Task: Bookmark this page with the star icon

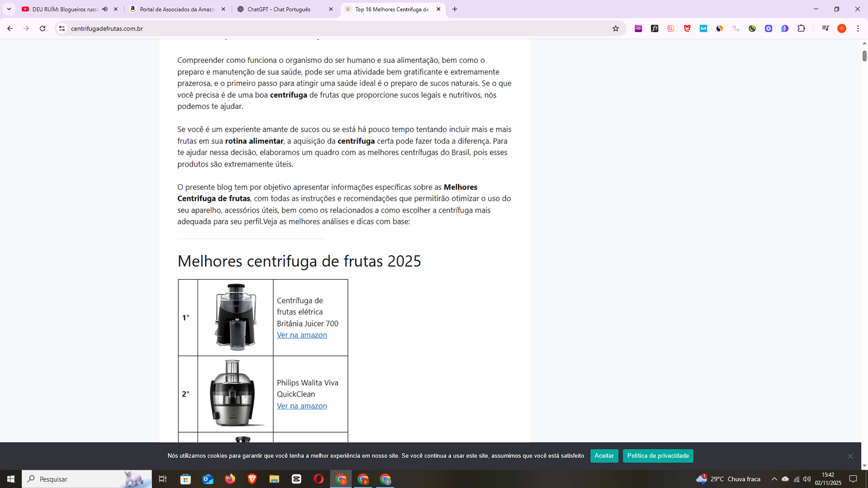Action: (615, 29)
